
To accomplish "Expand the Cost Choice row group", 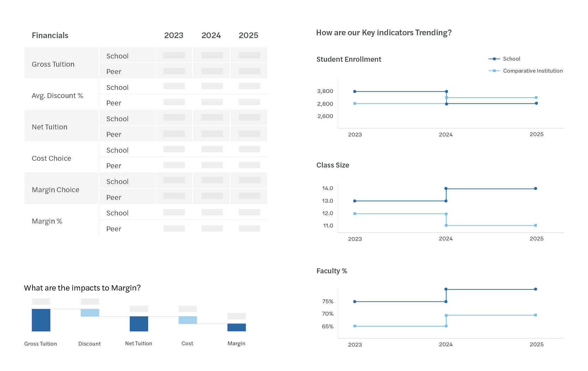I will 51,158.
